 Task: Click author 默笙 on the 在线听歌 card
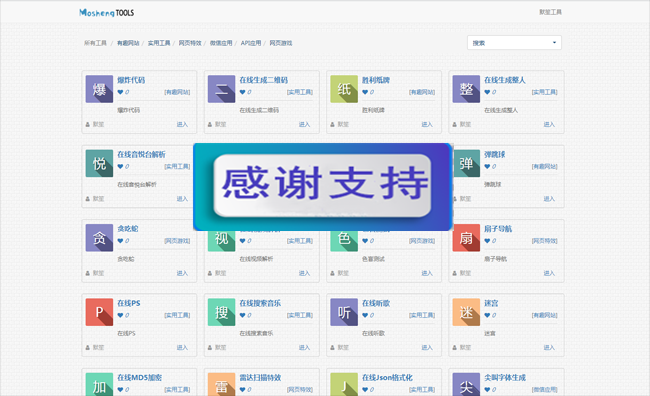[x=343, y=347]
